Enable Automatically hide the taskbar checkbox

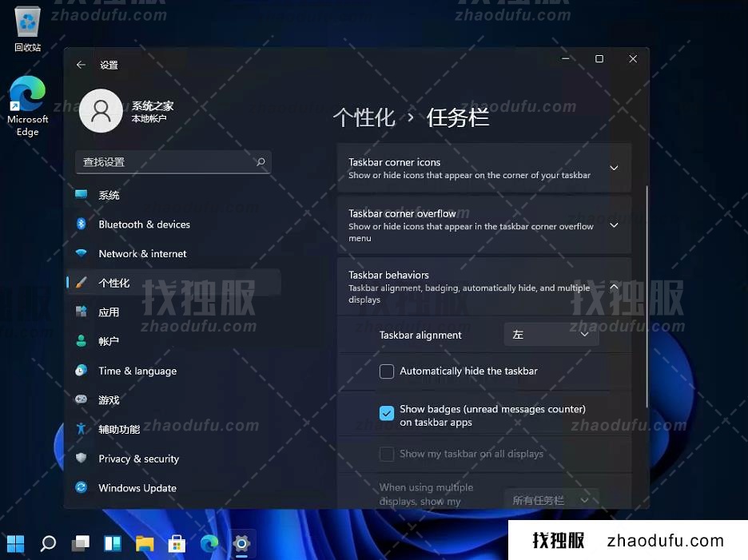coord(387,371)
